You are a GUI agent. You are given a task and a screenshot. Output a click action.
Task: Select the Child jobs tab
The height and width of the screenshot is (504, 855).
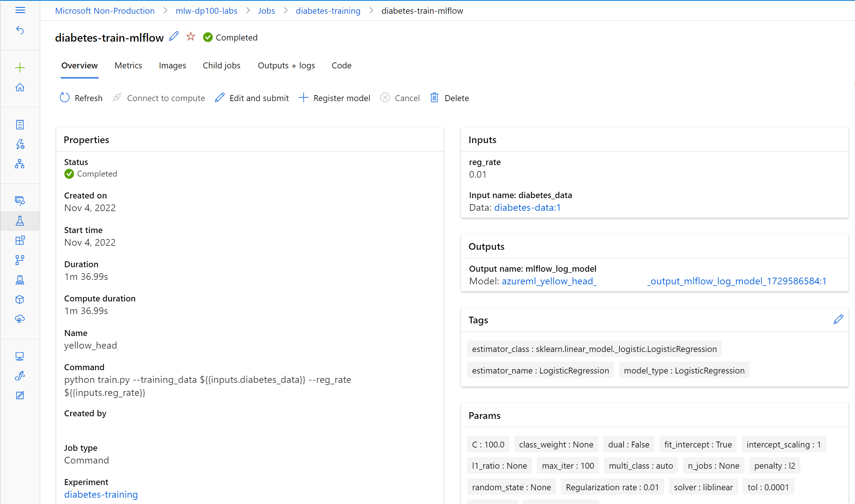221,65
